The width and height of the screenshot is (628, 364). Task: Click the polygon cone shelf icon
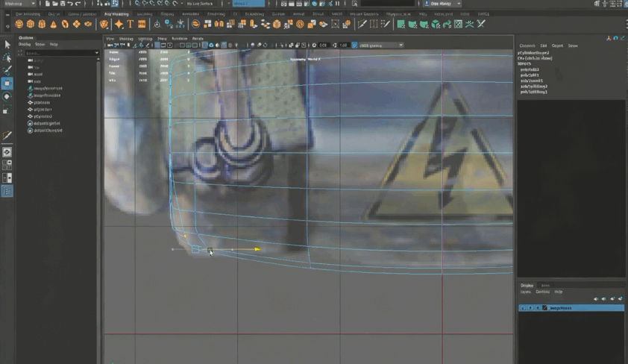pos(54,25)
